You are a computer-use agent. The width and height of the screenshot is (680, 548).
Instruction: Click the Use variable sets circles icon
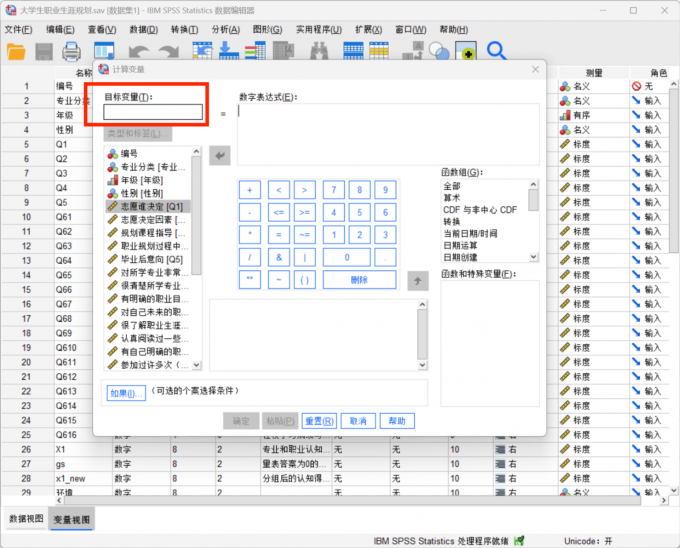439,51
